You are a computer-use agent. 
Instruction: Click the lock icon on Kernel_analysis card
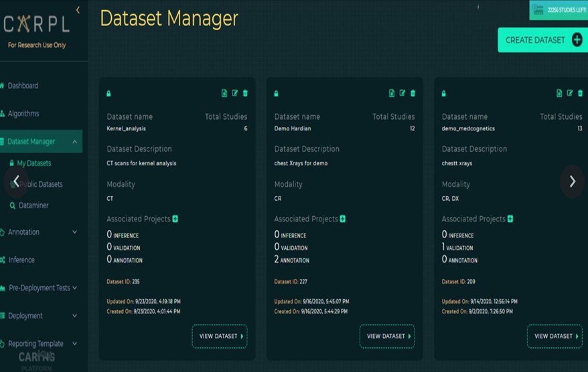(x=108, y=93)
